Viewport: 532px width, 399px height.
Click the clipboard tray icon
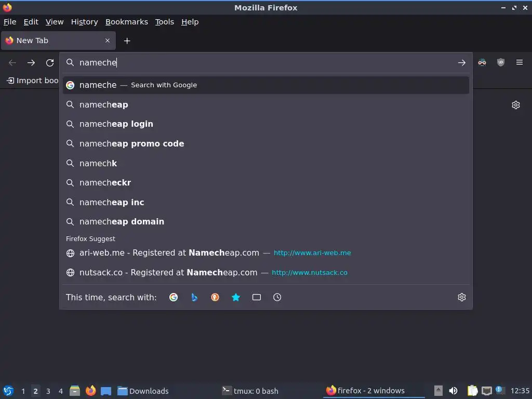[x=472, y=391]
